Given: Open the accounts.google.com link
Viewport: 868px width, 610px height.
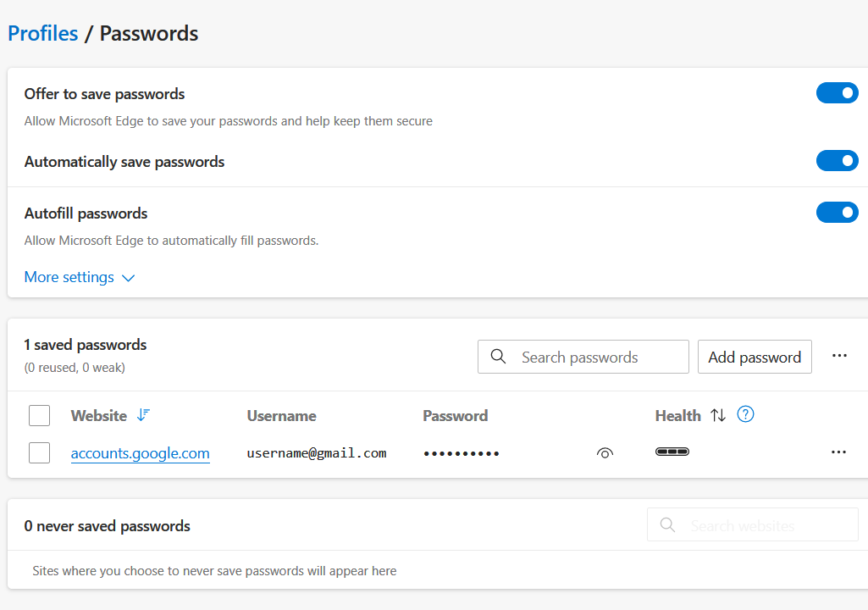Looking at the screenshot, I should (x=141, y=453).
